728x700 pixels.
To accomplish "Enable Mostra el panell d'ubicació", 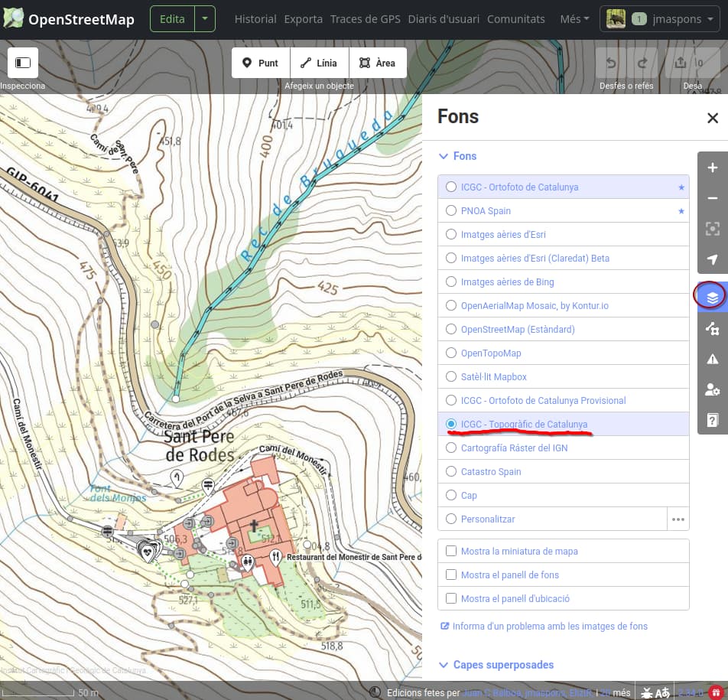I will [563, 598].
